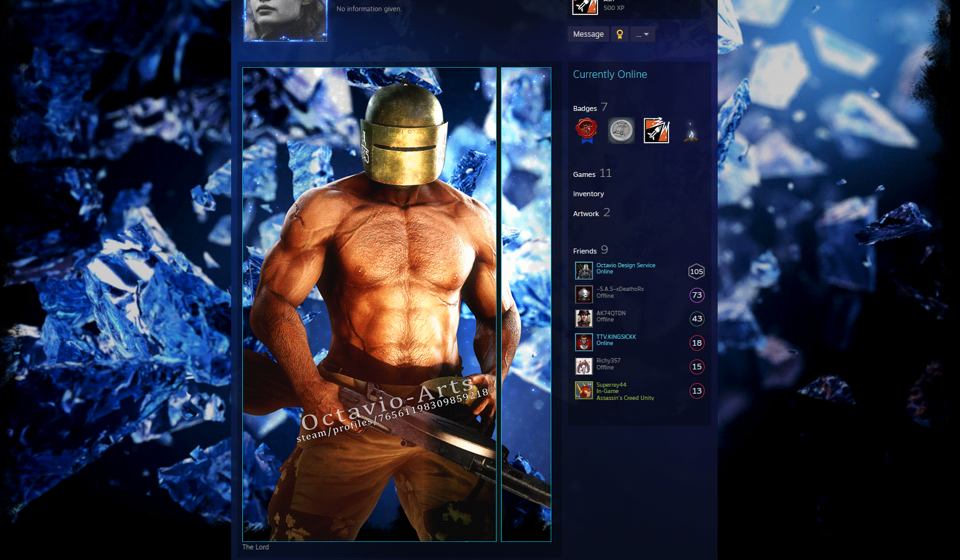The height and width of the screenshot is (560, 960).
Task: Open the orange rocket badge in the Badges row
Action: pos(656,131)
